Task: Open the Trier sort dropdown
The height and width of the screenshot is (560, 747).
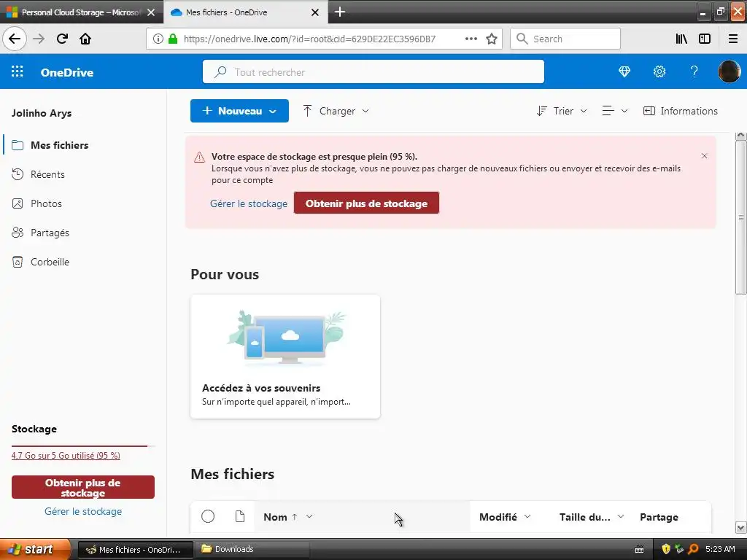Action: [562, 111]
